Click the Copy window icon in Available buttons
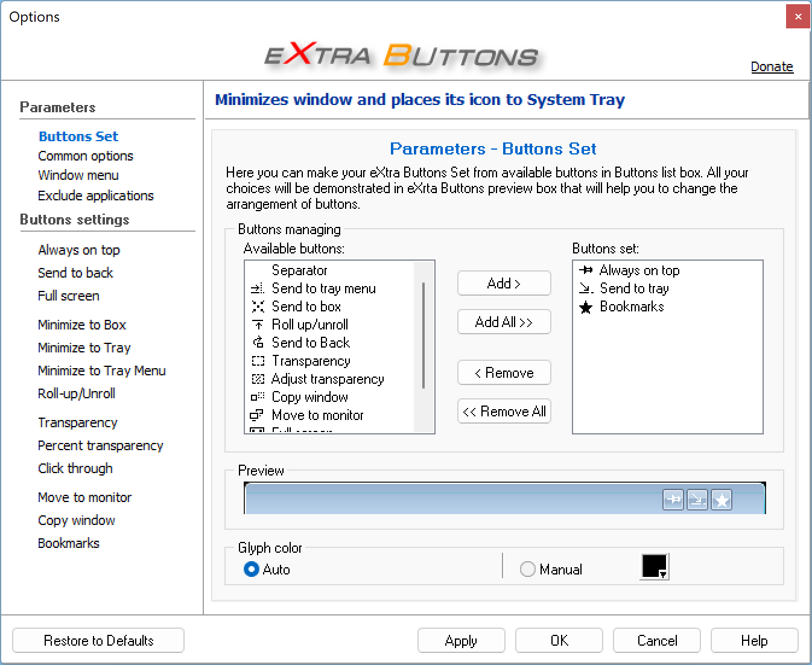The image size is (812, 665). 258,397
